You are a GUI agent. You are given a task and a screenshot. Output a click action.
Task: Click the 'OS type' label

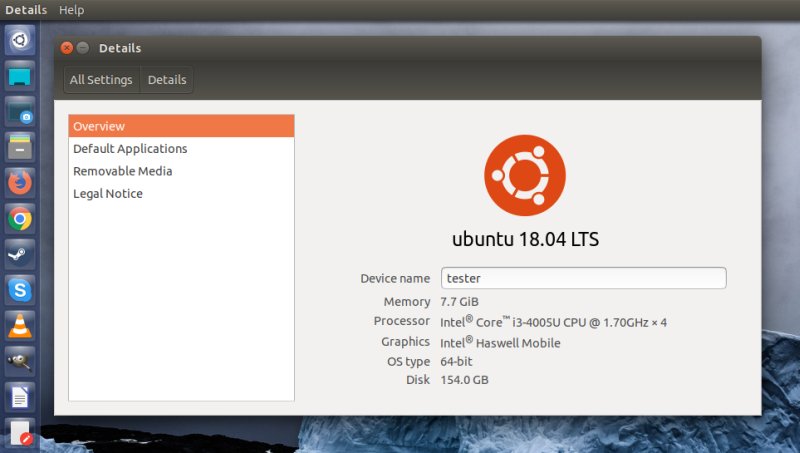click(x=408, y=362)
